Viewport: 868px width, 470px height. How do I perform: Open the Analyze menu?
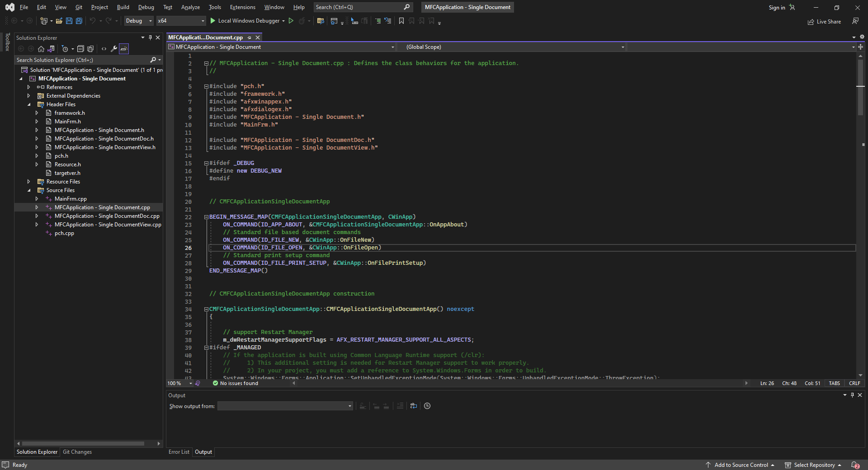pyautogui.click(x=190, y=7)
